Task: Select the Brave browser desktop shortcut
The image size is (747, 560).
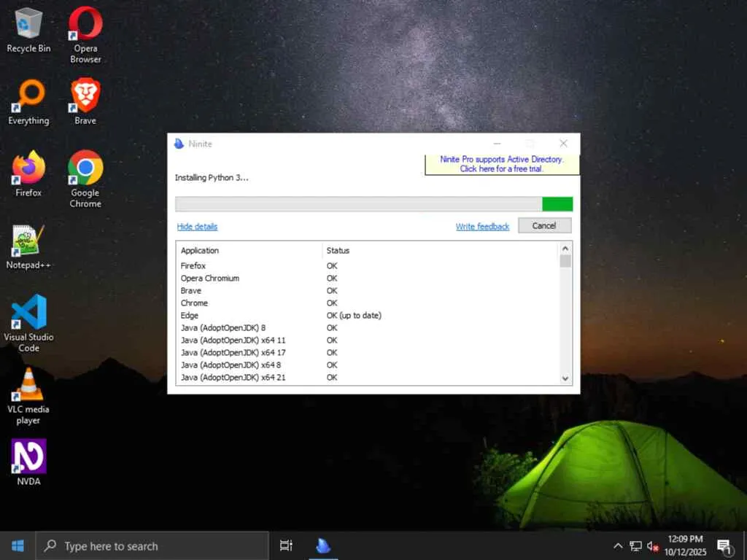Action: click(x=86, y=101)
